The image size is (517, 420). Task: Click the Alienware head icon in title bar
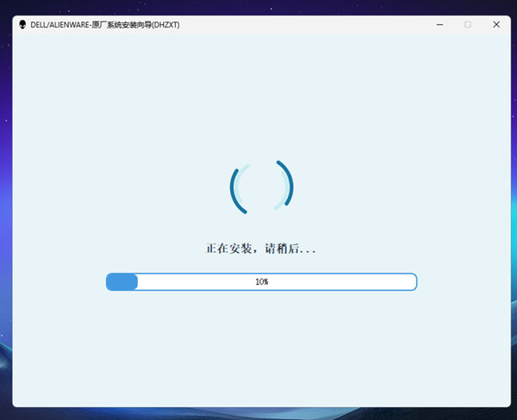22,25
